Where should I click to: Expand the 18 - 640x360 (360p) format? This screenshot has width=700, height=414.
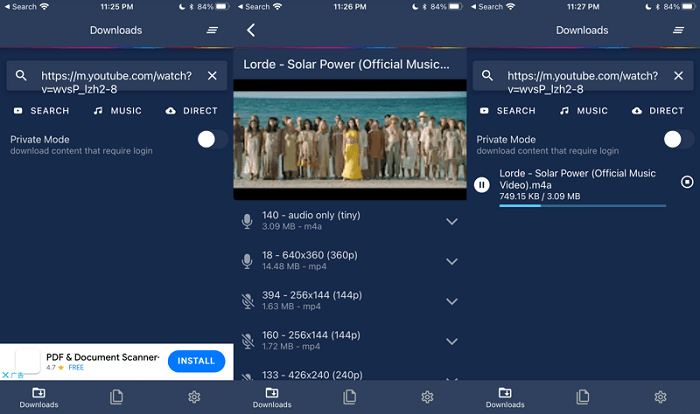coord(451,261)
